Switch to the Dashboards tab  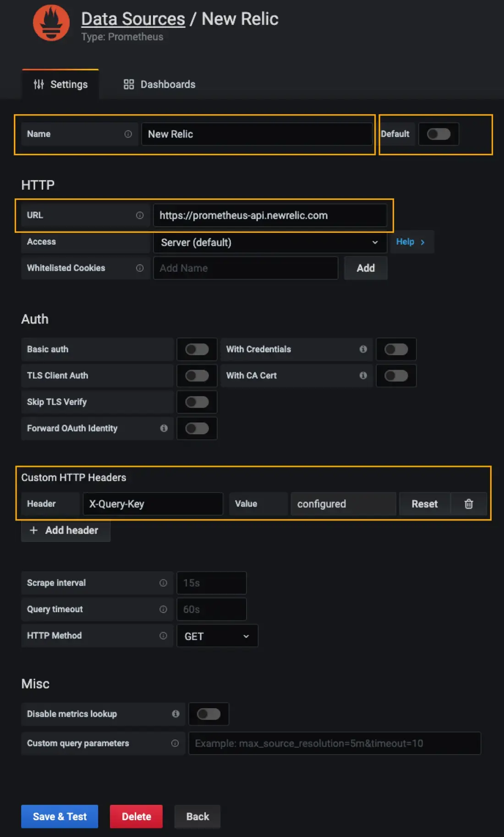(x=159, y=84)
